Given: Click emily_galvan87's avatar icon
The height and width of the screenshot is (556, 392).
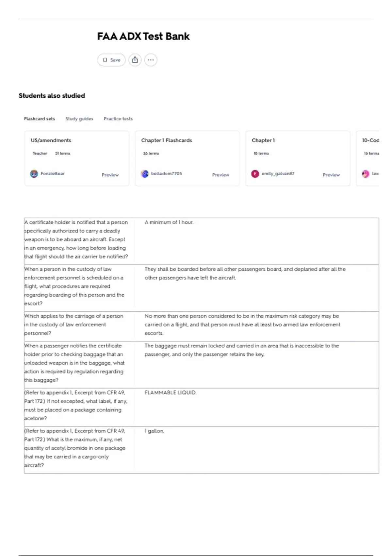Looking at the screenshot, I should (x=255, y=174).
